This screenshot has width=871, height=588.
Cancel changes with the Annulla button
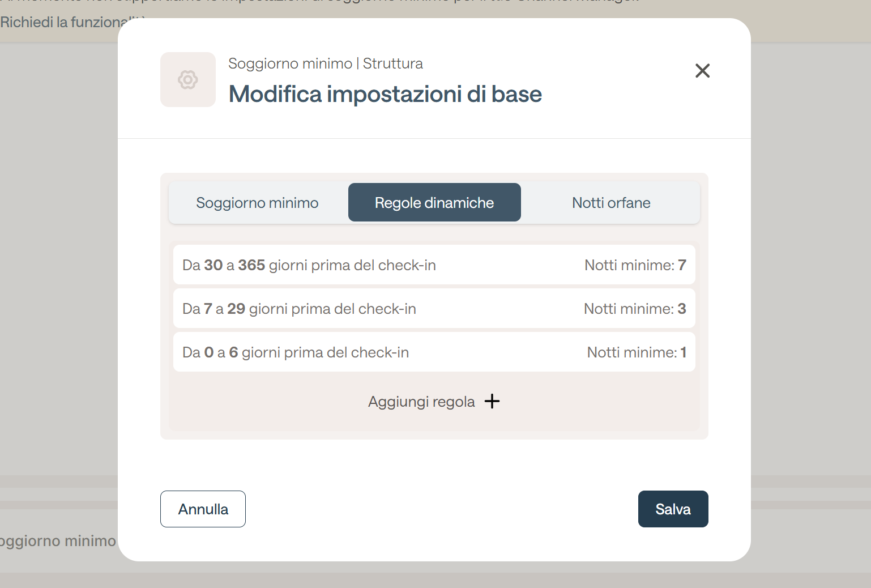click(203, 509)
